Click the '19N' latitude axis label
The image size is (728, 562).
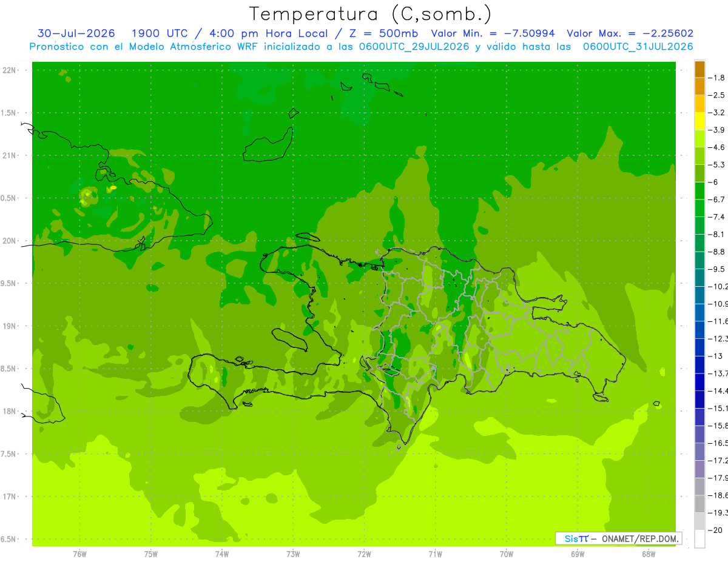tap(10, 326)
